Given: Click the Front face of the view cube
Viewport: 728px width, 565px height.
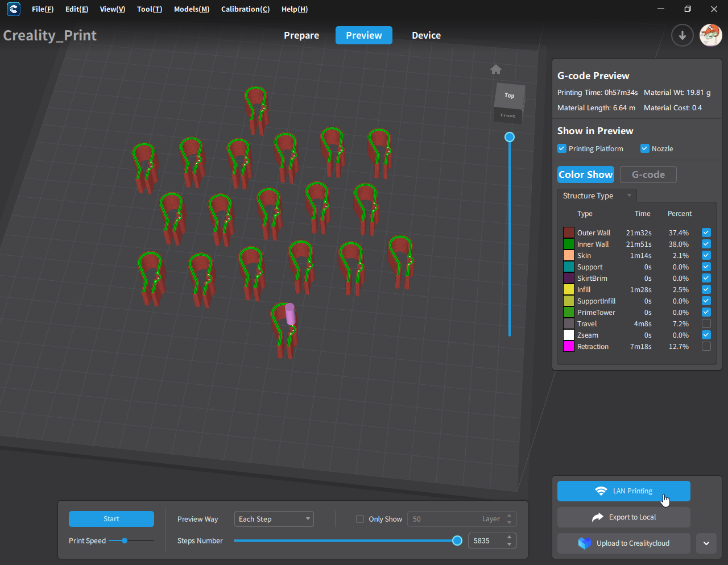Looking at the screenshot, I should (x=508, y=115).
